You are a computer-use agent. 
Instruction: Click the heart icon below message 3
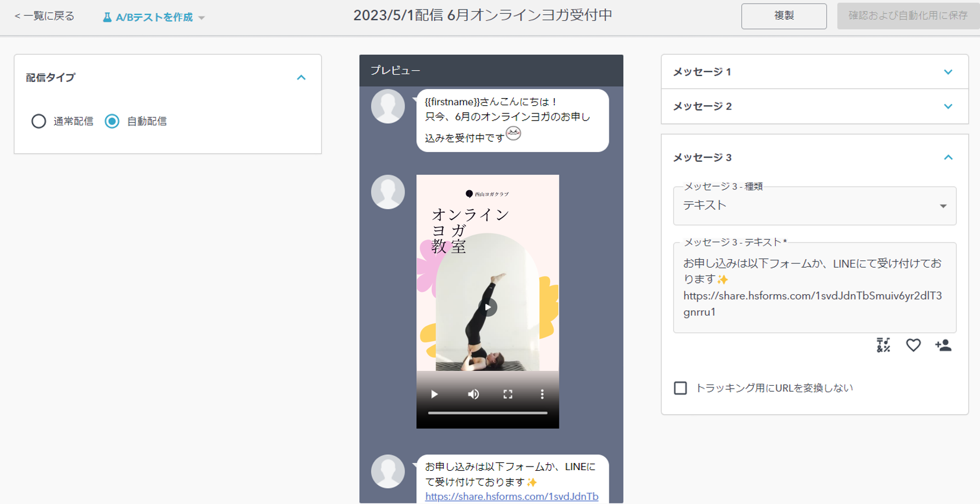pos(913,345)
